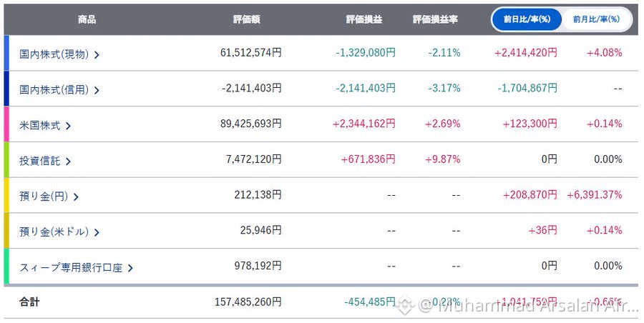Image resolution: width=644 pixels, height=323 pixels.
Task: Click pink color bar of 米国株式 row
Action: point(6,124)
